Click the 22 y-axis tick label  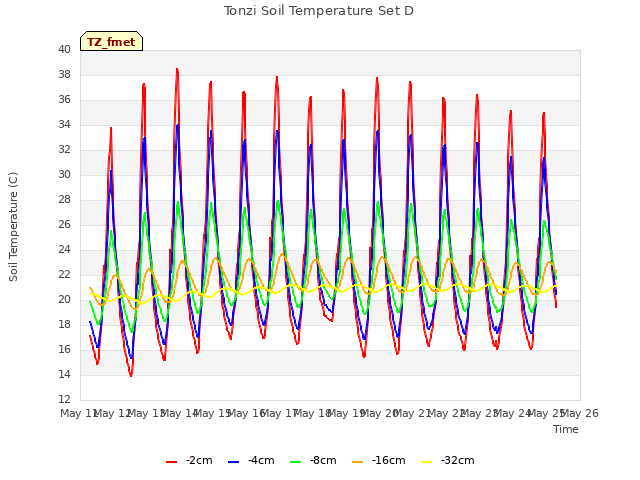pyautogui.click(x=64, y=274)
